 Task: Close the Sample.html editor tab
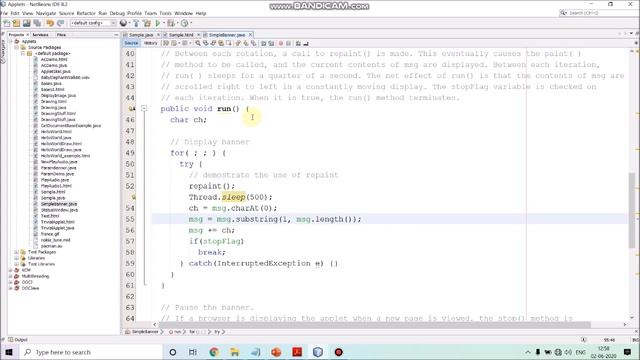click(x=198, y=35)
